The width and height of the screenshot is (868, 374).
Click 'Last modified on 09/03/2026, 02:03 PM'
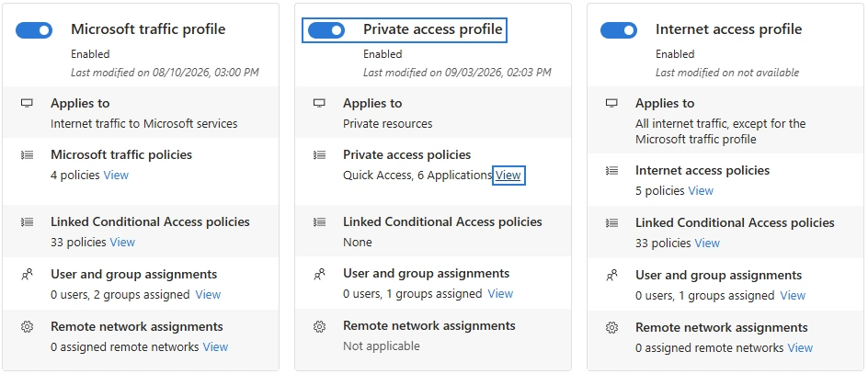457,73
